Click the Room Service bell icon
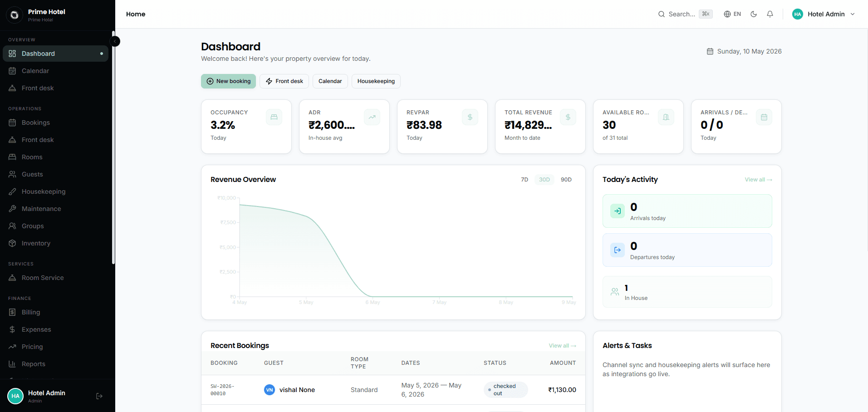Image resolution: width=868 pixels, height=412 pixels. coord(12,278)
